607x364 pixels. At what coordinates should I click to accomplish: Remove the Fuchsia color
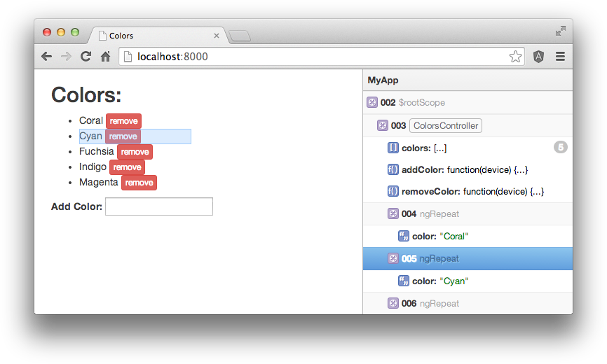pos(135,152)
